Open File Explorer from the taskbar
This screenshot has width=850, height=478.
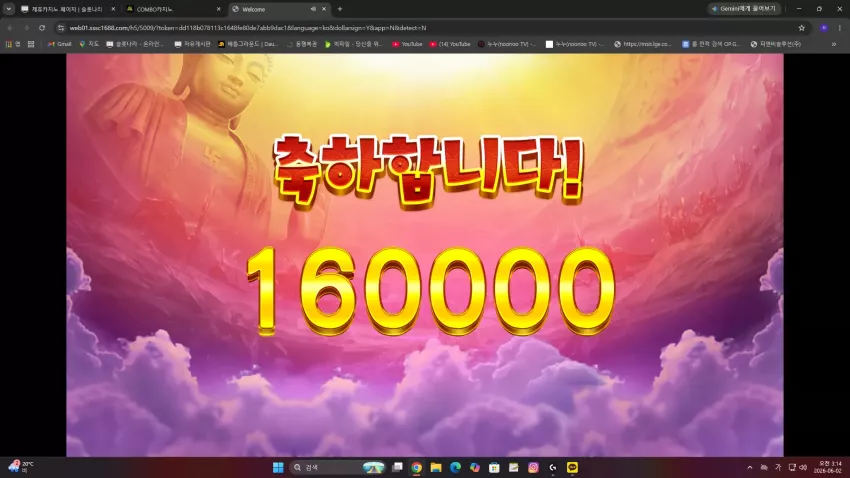(436, 467)
